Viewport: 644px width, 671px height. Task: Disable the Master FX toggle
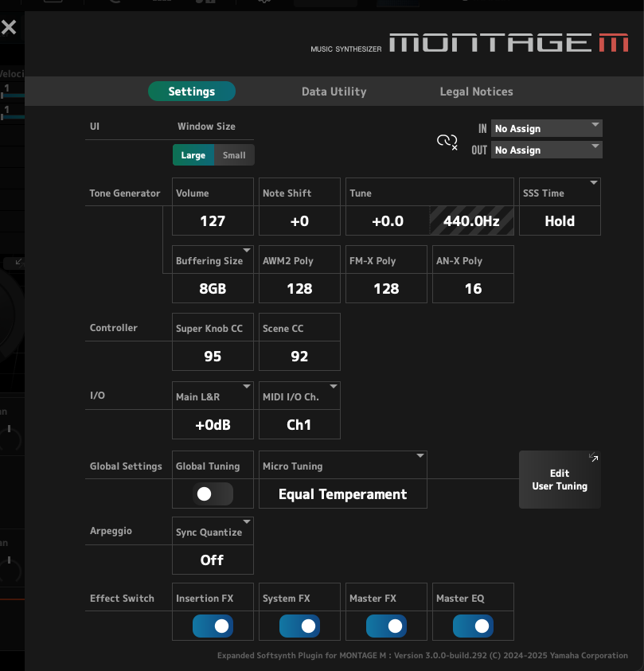(386, 626)
